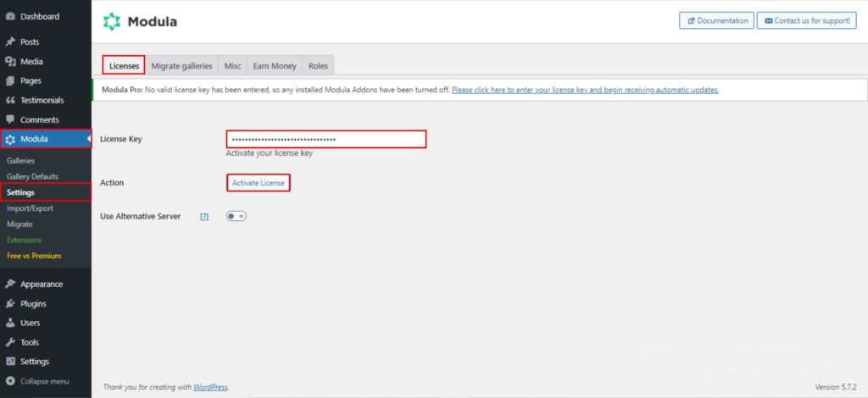Viewport: 868px width, 398px height.
Task: Click the Activate License button
Action: pos(259,183)
